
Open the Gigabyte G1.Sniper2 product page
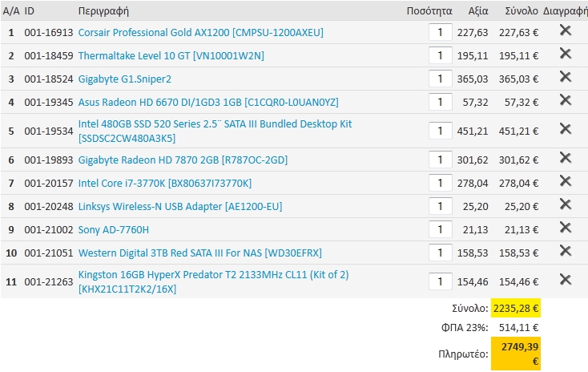pos(124,79)
